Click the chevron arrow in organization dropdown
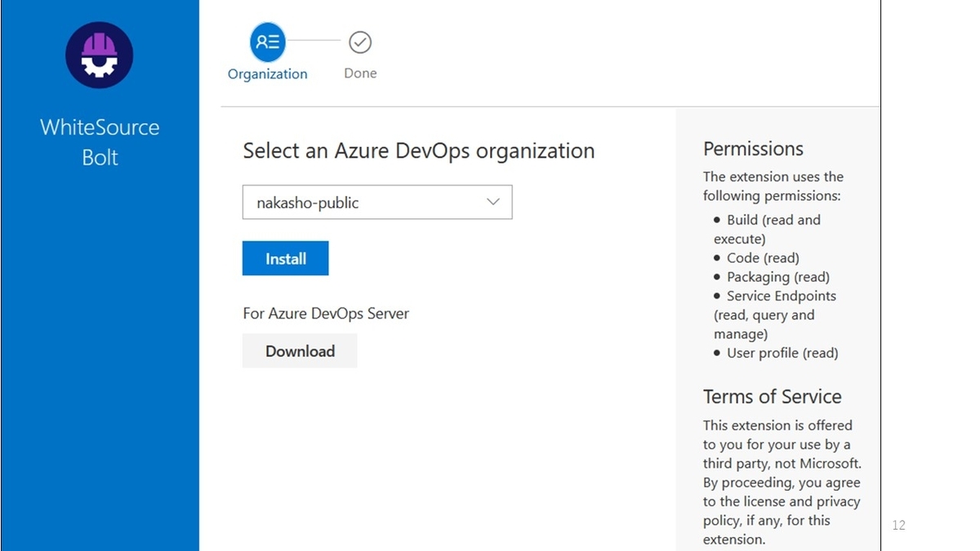 pyautogui.click(x=492, y=202)
